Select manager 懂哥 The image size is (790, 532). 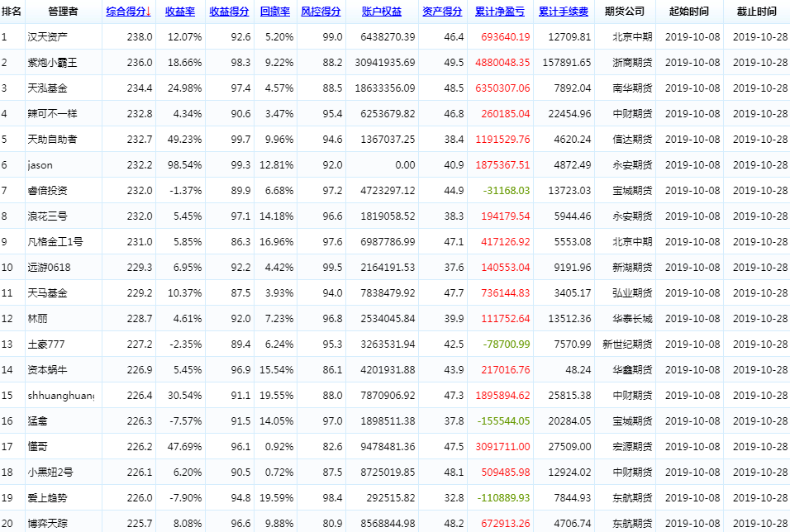click(x=37, y=446)
